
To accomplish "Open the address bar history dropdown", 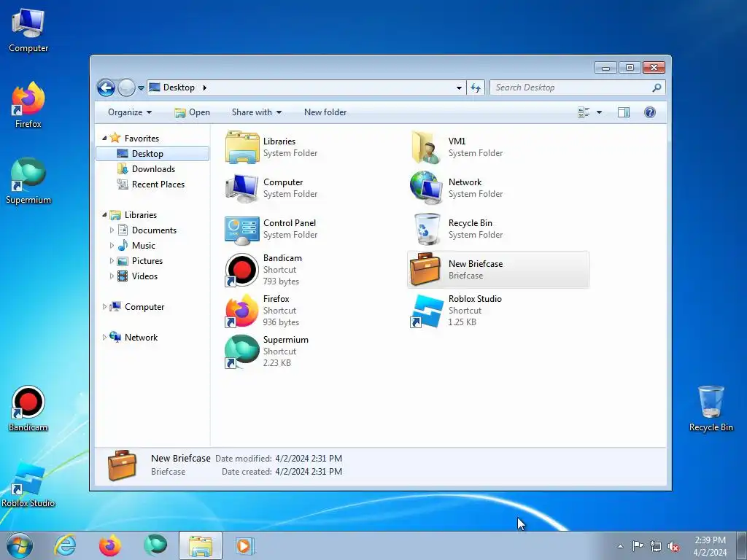I will tap(459, 87).
